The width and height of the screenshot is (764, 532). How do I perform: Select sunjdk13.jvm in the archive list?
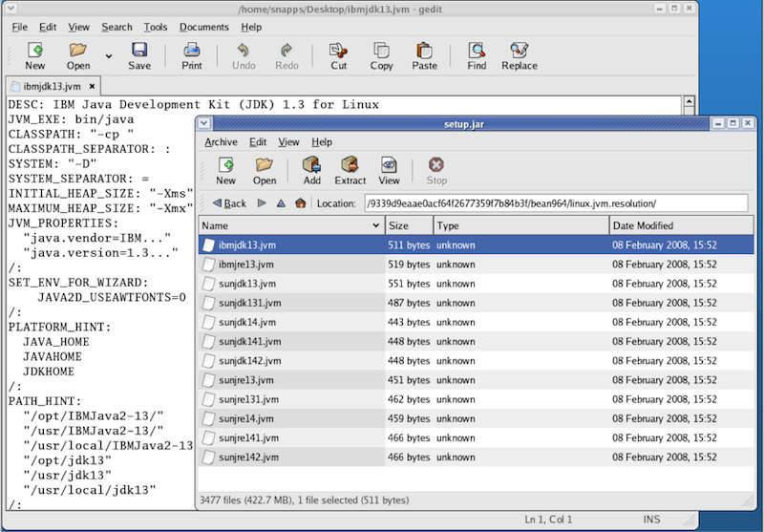[476, 283]
